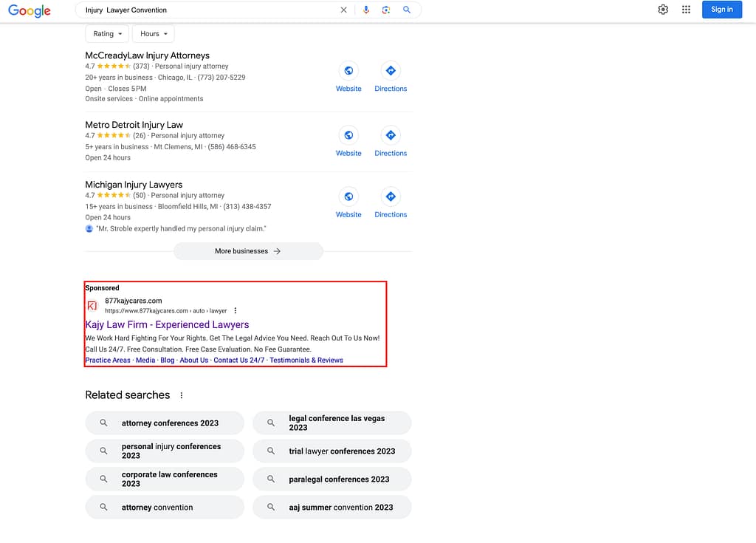Click Directions icon for Metro Detroit Injury Law
The image size is (756, 543).
[391, 135]
